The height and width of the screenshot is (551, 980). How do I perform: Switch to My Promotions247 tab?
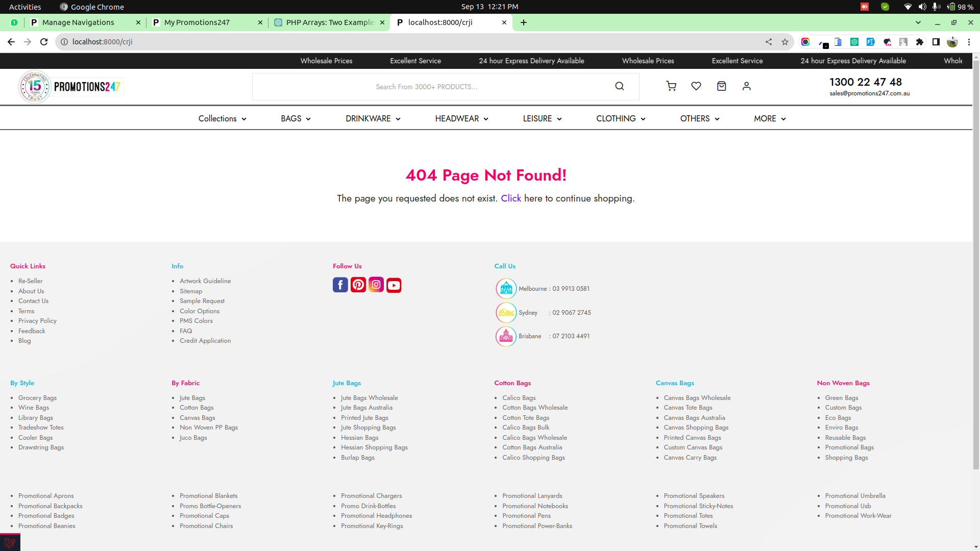tap(197, 22)
